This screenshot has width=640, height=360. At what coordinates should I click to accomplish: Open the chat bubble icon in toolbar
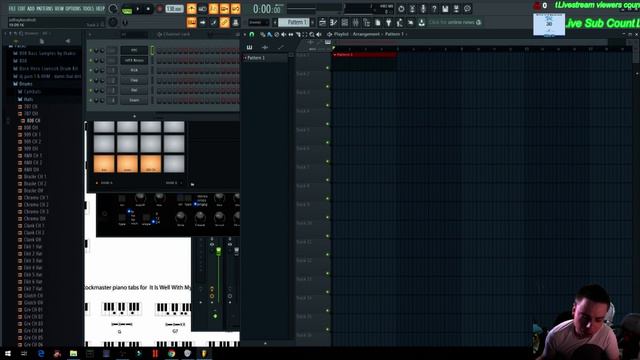[x=467, y=9]
